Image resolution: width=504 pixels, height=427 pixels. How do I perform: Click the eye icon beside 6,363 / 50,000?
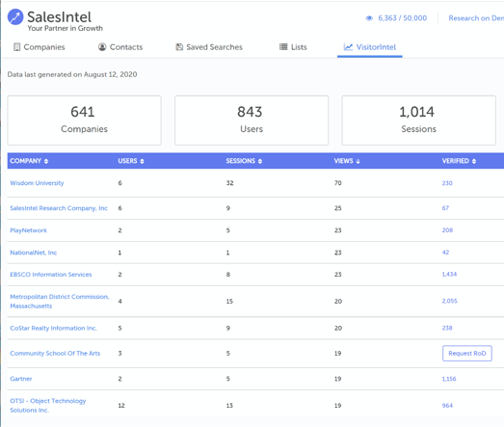point(369,18)
